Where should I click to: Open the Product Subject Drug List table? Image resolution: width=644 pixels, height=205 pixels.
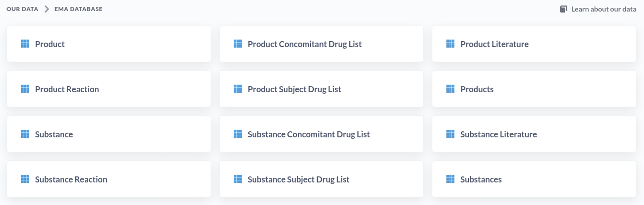[321, 89]
